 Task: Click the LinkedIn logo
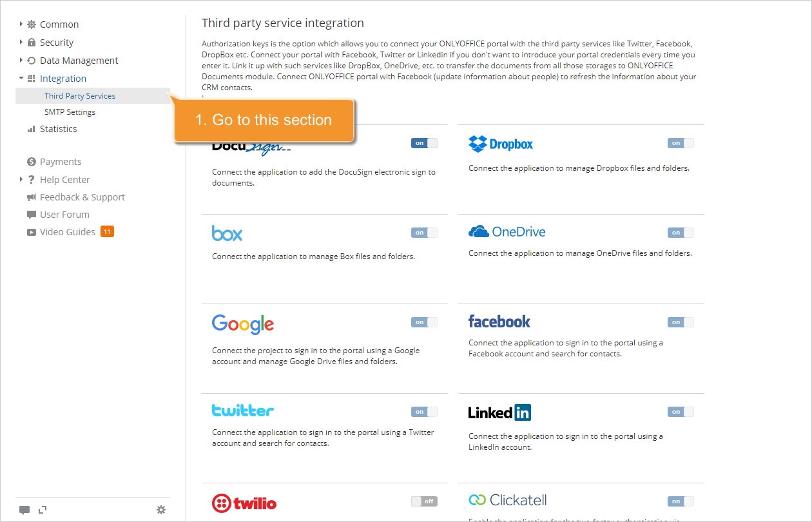(x=499, y=412)
